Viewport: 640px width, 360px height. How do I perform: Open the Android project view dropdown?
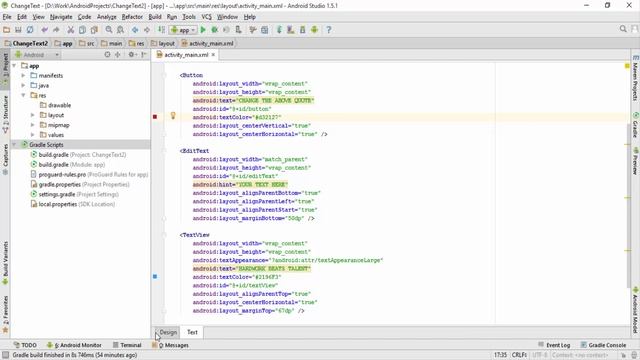click(x=37, y=54)
